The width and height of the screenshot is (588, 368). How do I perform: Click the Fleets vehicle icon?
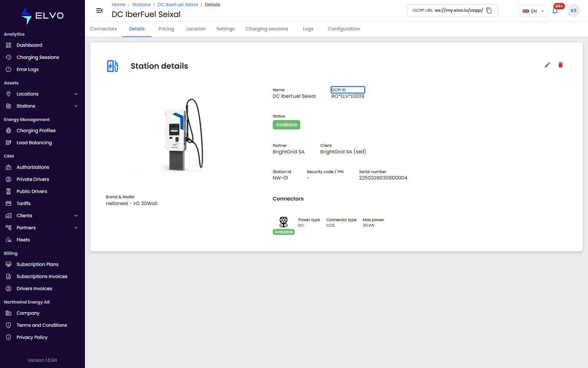[x=8, y=240]
